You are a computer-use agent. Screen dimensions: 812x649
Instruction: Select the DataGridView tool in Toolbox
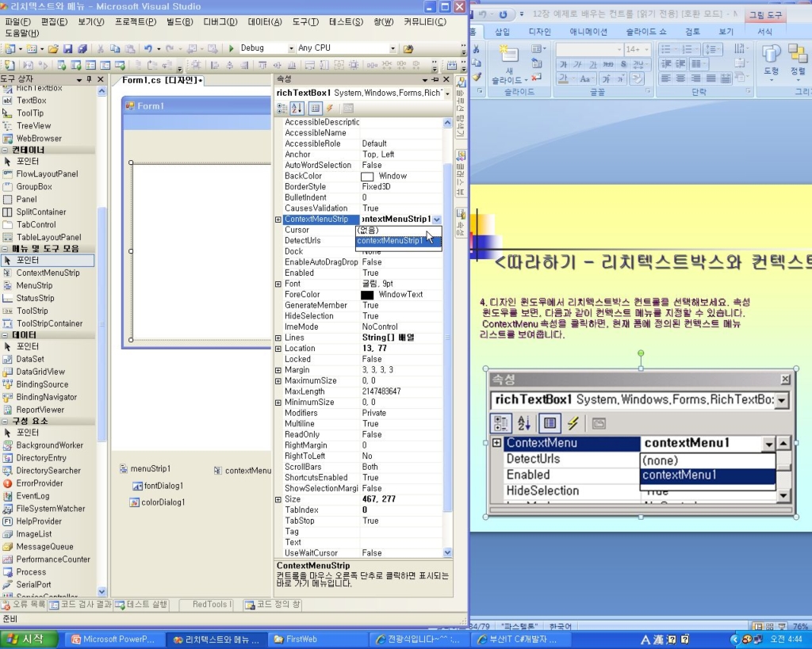(x=40, y=372)
